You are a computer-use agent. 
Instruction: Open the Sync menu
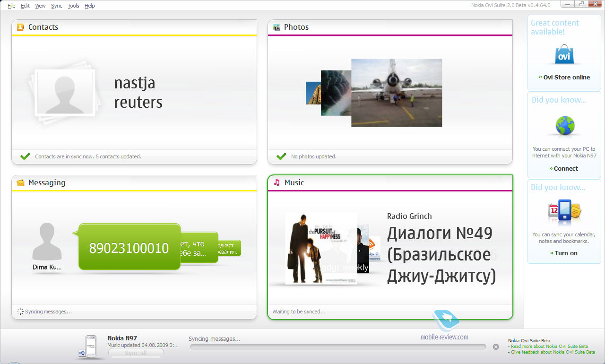point(56,6)
